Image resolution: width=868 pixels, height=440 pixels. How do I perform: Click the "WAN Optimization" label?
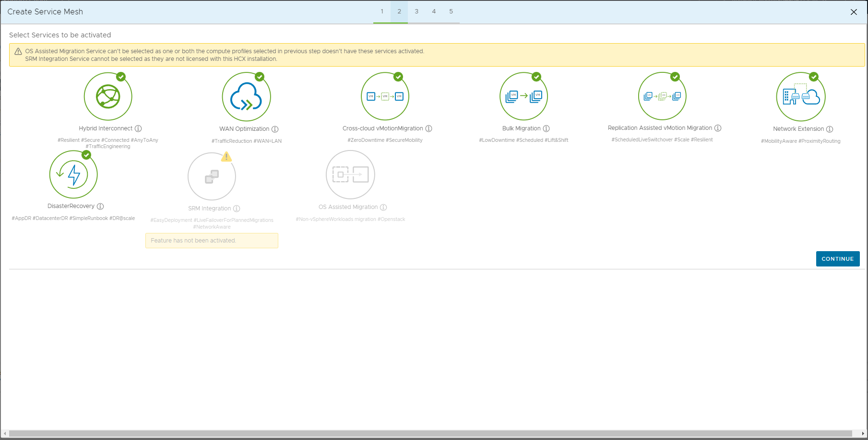click(244, 129)
